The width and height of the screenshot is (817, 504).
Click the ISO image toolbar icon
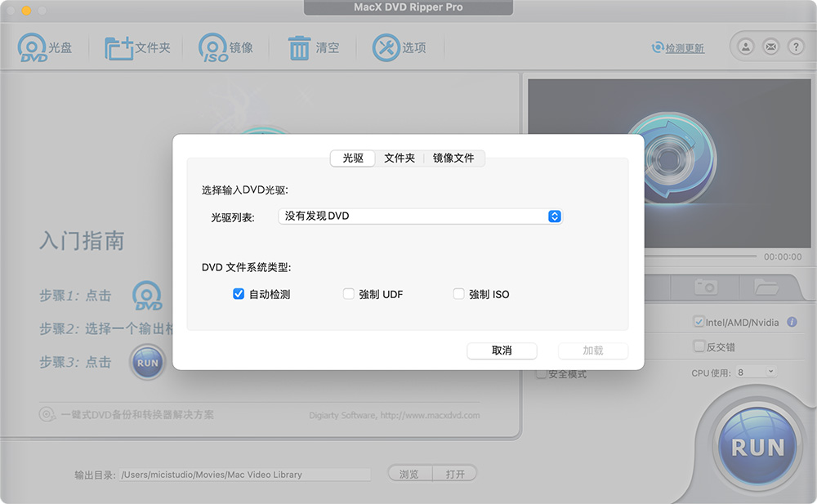213,47
